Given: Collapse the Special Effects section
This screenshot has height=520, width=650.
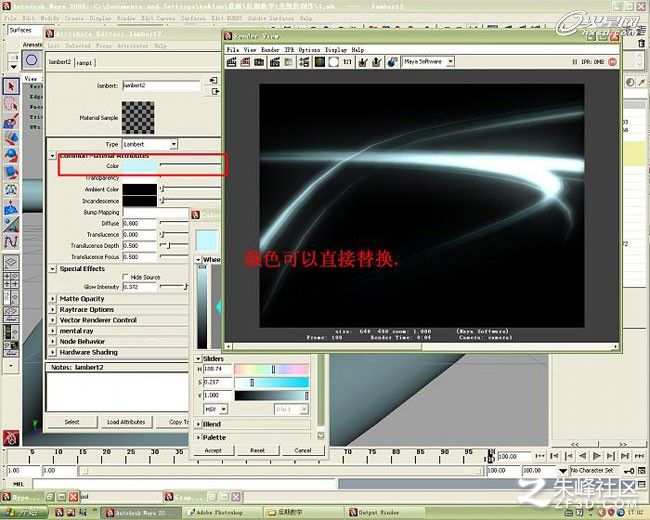Looking at the screenshot, I should pyautogui.click(x=53, y=269).
